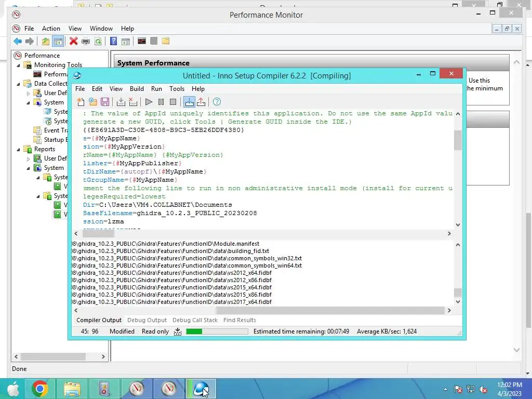Toggle Show/Hide Console Tree icon

[x=58, y=42]
